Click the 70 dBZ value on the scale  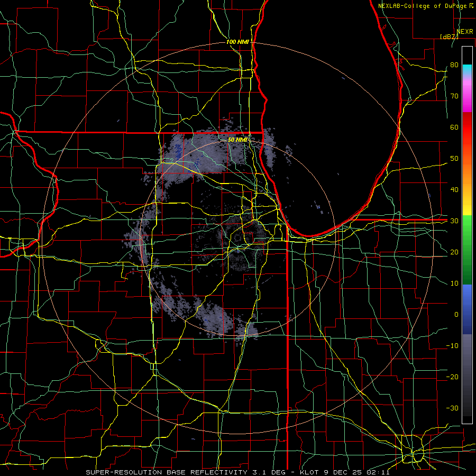click(454, 96)
